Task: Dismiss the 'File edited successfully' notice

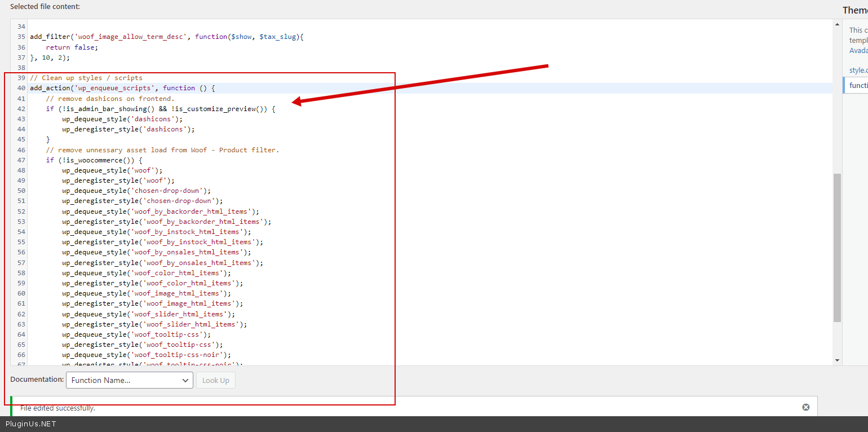Action: (x=805, y=407)
